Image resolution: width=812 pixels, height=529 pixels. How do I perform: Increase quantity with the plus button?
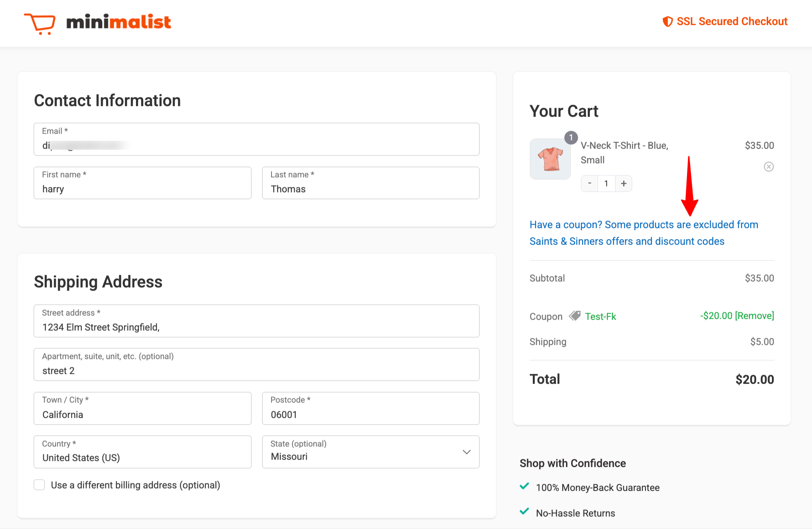pyautogui.click(x=624, y=183)
